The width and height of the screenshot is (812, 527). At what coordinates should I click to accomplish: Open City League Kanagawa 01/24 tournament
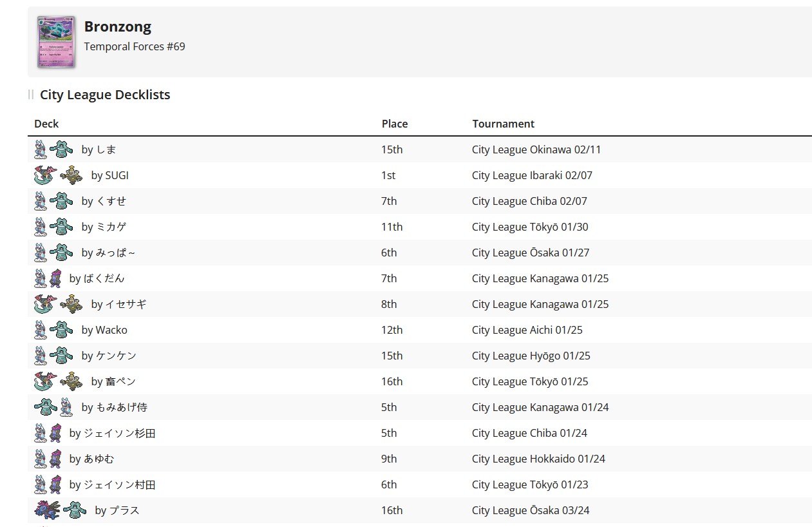[x=540, y=407]
